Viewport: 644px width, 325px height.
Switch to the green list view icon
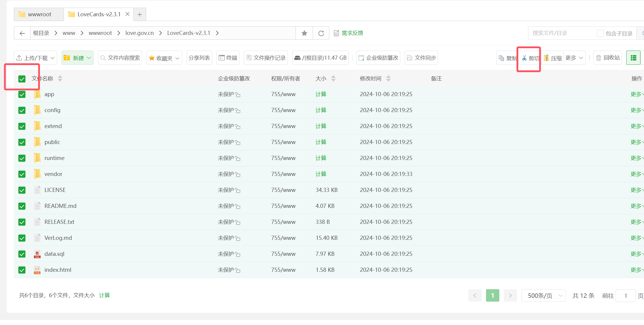tap(633, 58)
